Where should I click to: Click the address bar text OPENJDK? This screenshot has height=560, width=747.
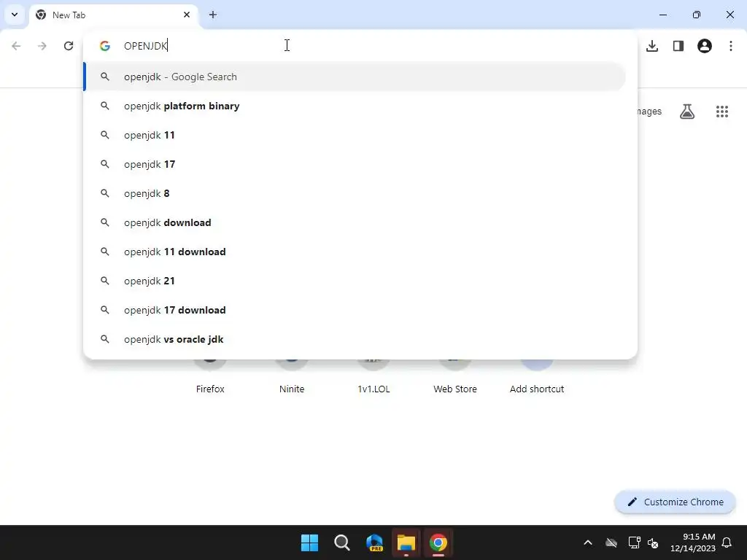pyautogui.click(x=145, y=46)
